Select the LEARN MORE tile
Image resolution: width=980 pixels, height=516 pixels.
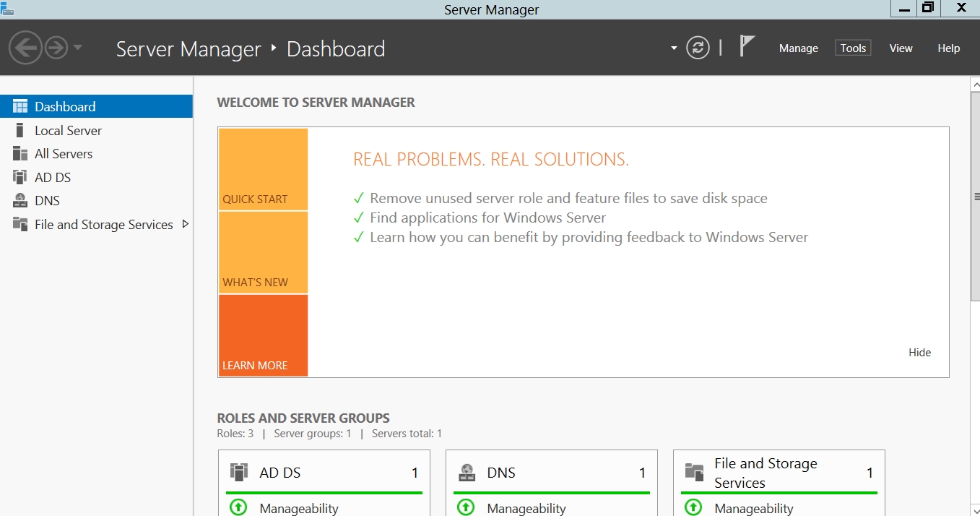pyautogui.click(x=263, y=335)
